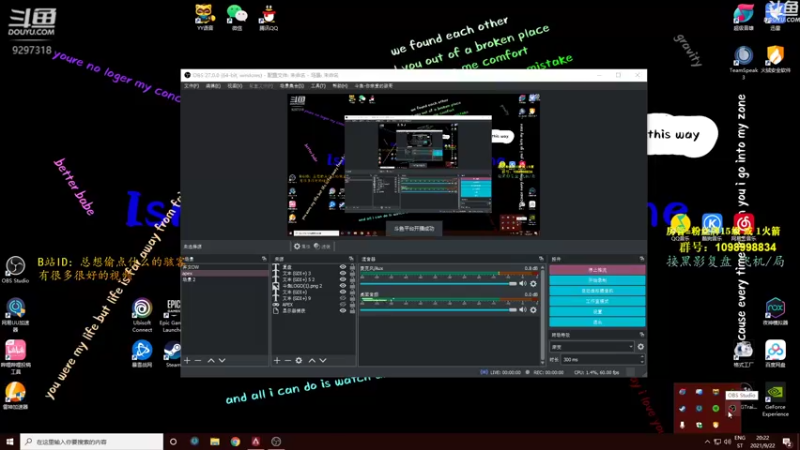Viewport: 800px width, 450px height.
Task: Open the 场景集合(S) menu
Action: point(292,86)
